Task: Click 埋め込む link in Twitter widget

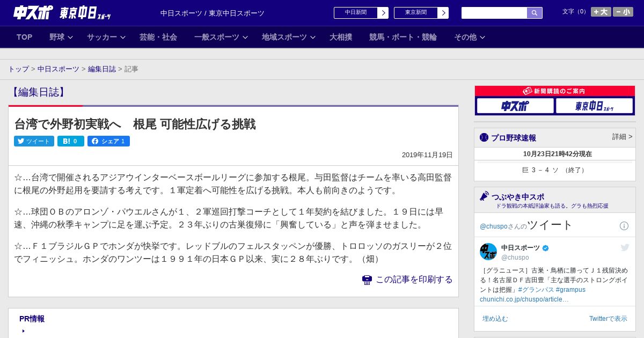Action: click(495, 319)
